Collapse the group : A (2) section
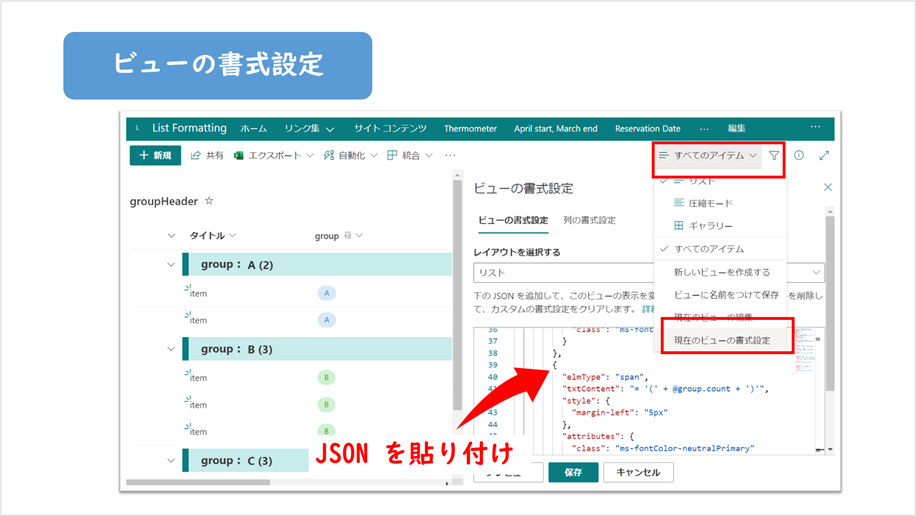Screen dimensions: 916x516 click(171, 265)
